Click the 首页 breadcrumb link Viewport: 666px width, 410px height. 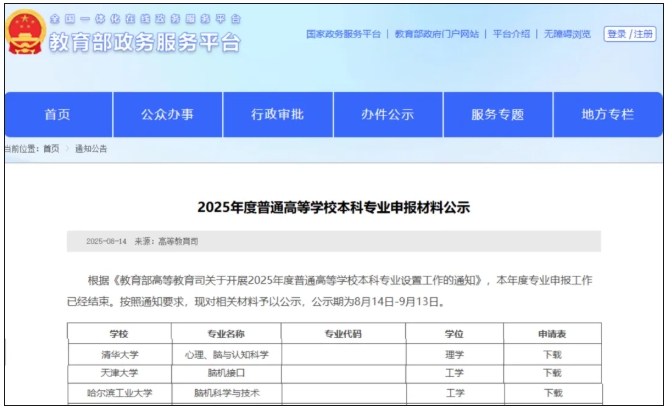point(51,149)
